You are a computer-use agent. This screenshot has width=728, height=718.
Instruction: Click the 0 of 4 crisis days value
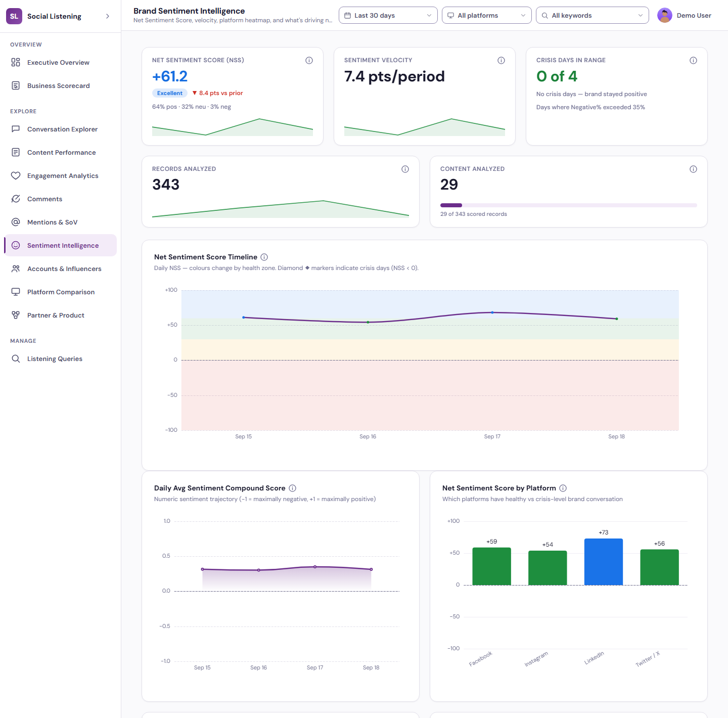pyautogui.click(x=557, y=76)
